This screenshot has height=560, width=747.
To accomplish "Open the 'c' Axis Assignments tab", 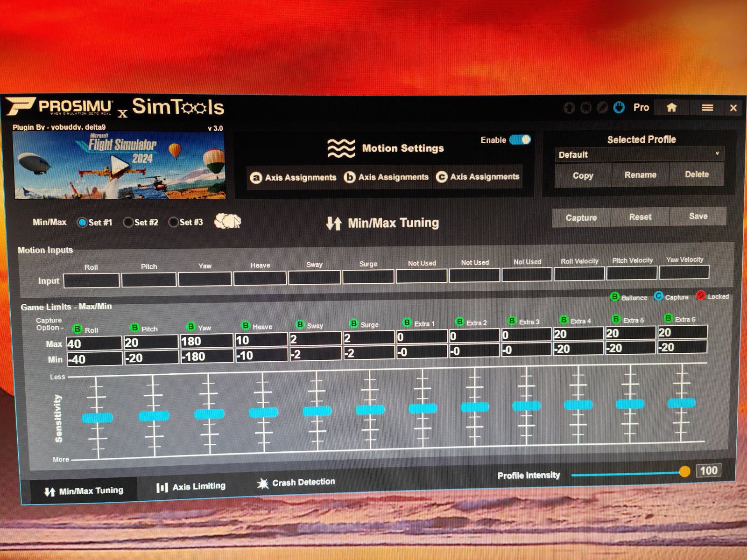I will [x=478, y=176].
